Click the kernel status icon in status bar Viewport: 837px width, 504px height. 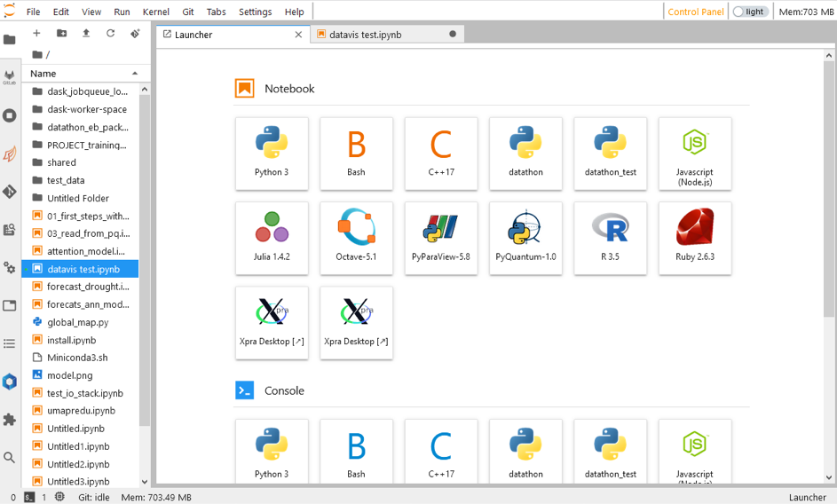(x=59, y=497)
